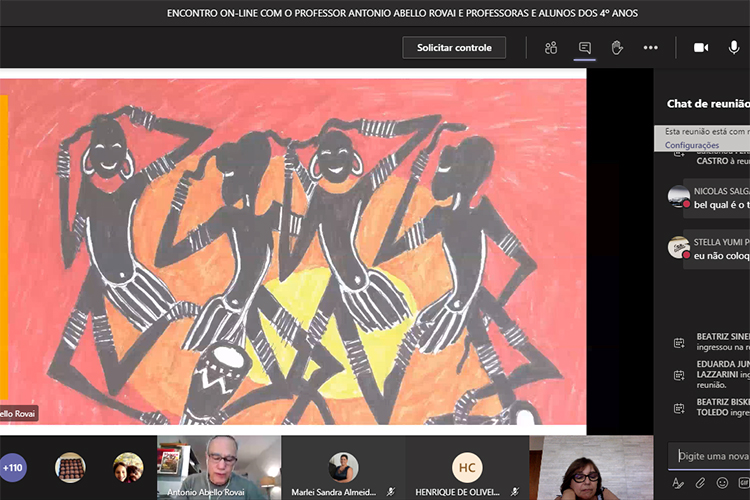Select Antonio Abello Rovai's video tile
The image size is (750, 500).
pyautogui.click(x=219, y=467)
